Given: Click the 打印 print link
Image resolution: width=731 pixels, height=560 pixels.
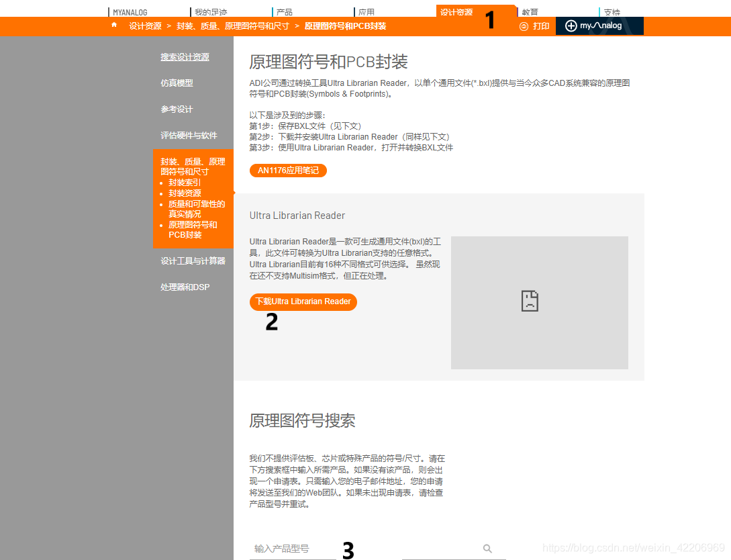Looking at the screenshot, I should 541,26.
